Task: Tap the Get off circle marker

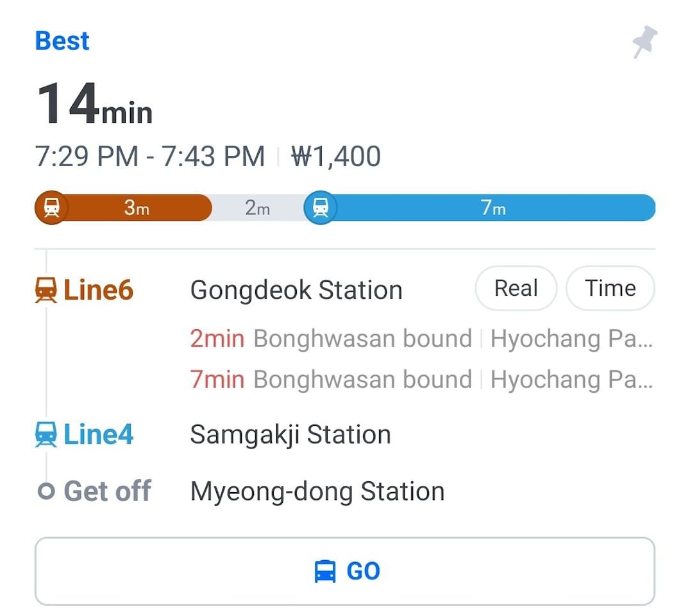Action: pos(46,492)
